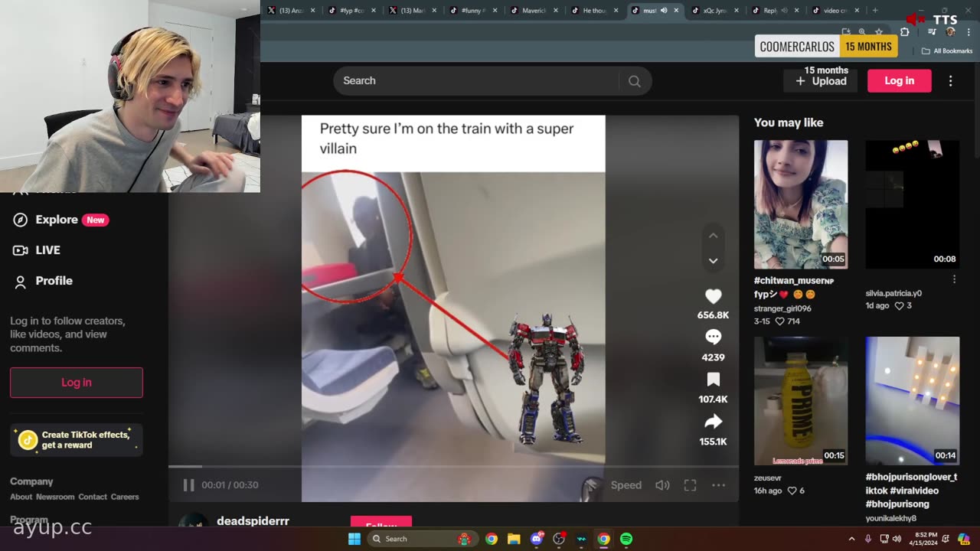Open the deadspiderrr creator profile name
Image resolution: width=980 pixels, height=551 pixels.
[253, 520]
